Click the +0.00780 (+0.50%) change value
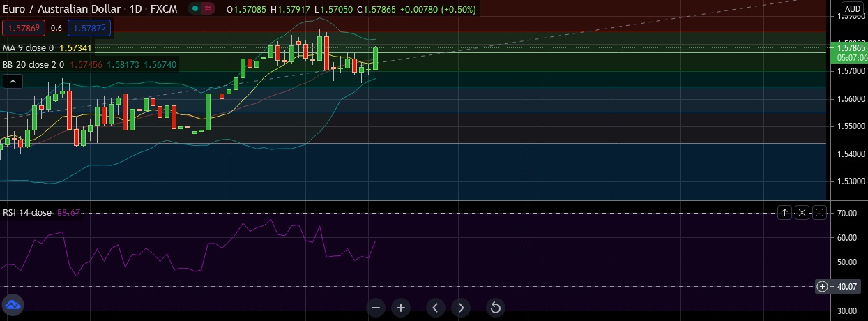The width and height of the screenshot is (868, 321). 436,9
